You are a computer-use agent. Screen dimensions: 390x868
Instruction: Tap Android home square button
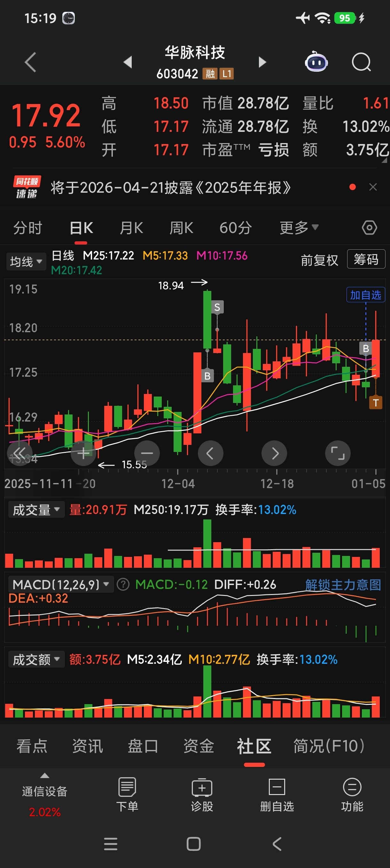pos(193,844)
